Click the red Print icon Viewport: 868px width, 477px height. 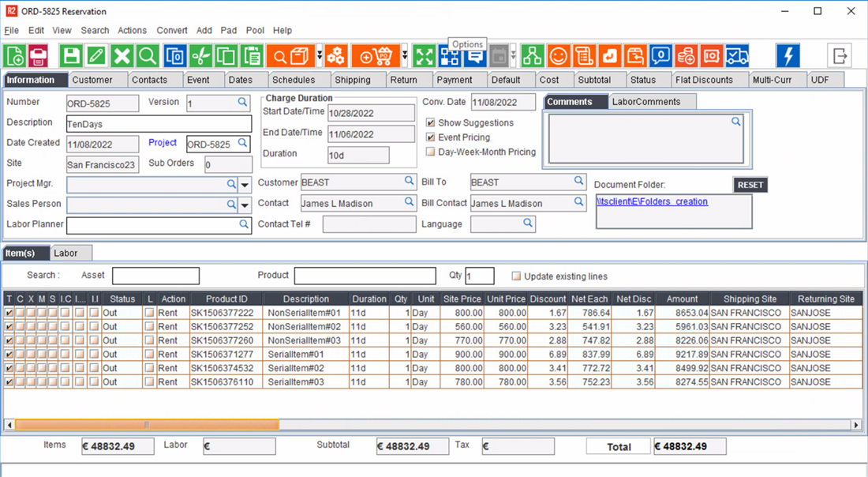(x=39, y=56)
